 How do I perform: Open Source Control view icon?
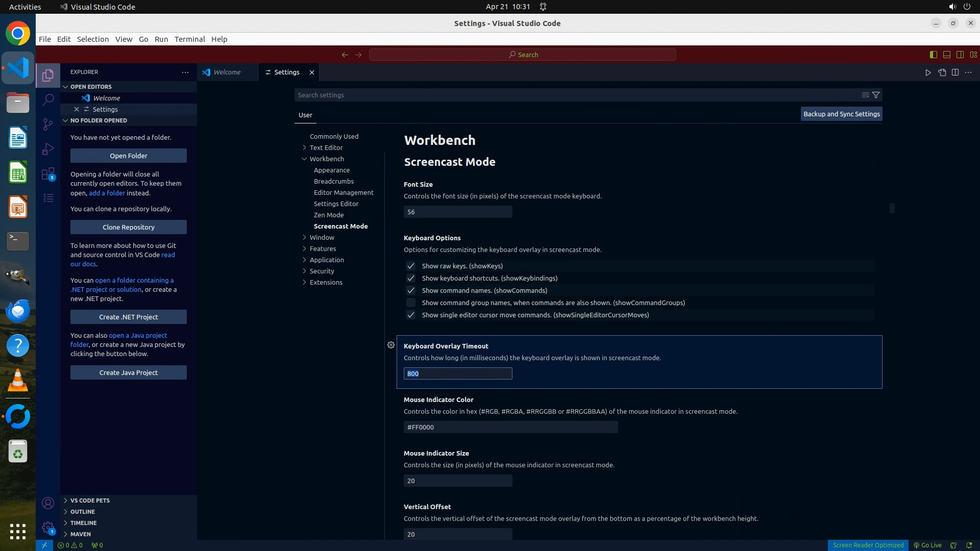pyautogui.click(x=48, y=124)
